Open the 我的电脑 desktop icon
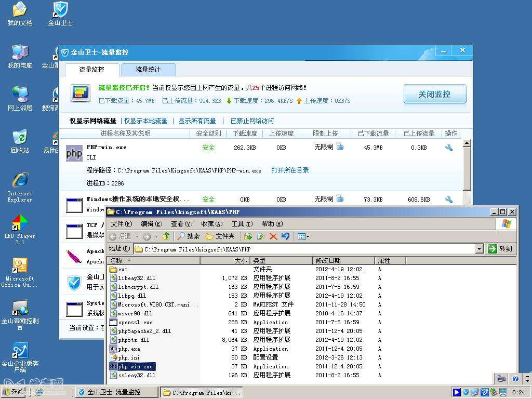The image size is (532, 399). pyautogui.click(x=20, y=56)
